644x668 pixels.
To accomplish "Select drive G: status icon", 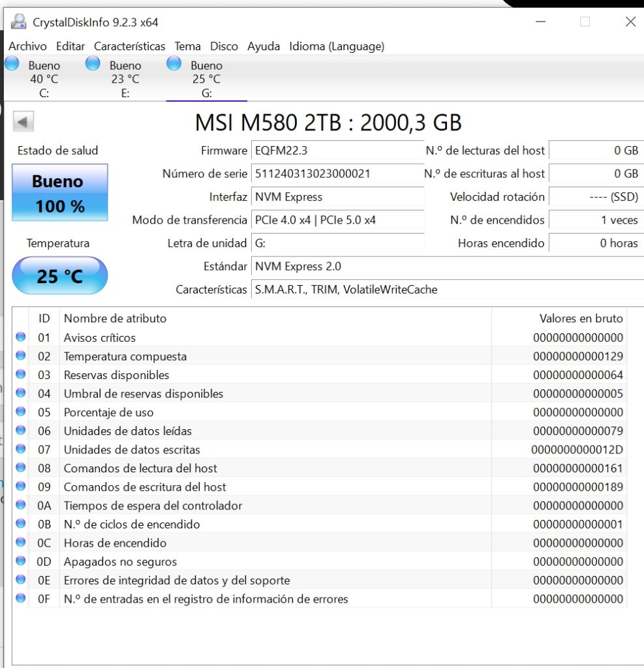I will point(174,63).
